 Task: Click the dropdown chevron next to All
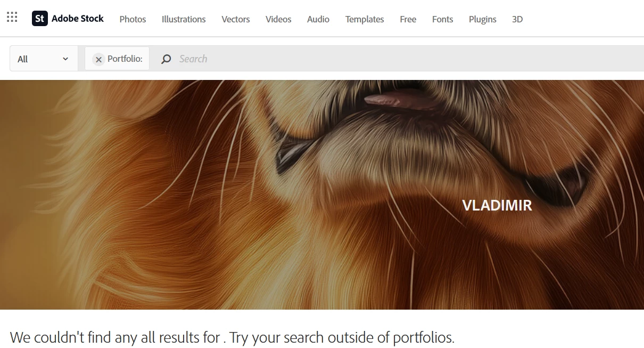pos(65,59)
